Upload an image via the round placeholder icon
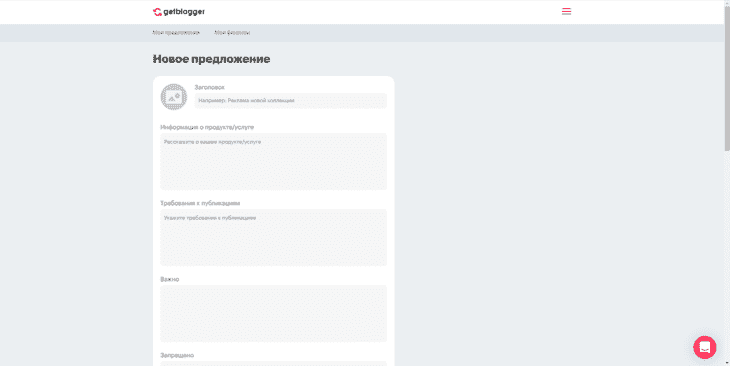730x366 pixels. (x=174, y=97)
